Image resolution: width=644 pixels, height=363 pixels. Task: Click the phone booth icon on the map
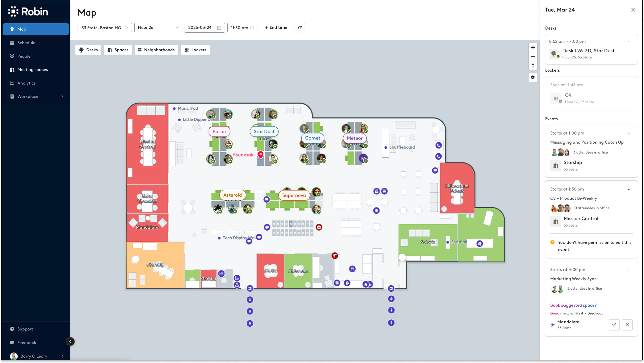[x=438, y=145]
